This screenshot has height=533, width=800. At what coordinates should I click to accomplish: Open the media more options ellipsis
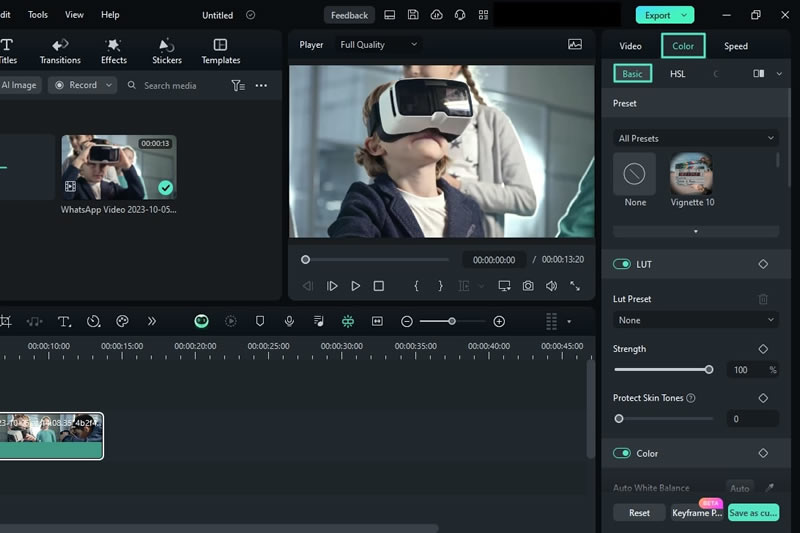[261, 86]
